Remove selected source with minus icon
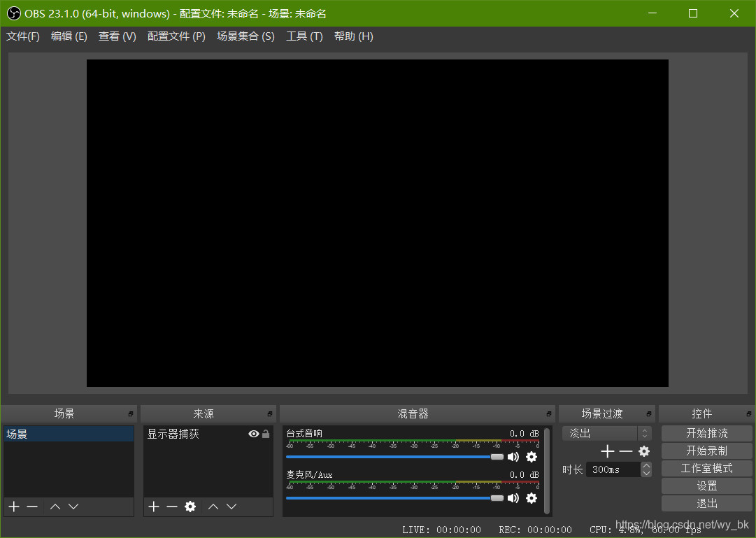Viewport: 756px width, 538px height. (172, 506)
